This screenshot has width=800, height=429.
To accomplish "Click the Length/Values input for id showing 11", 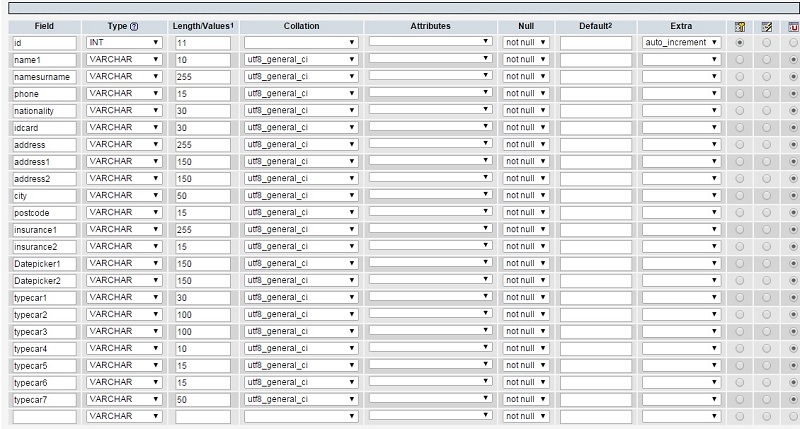I will tap(203, 43).
